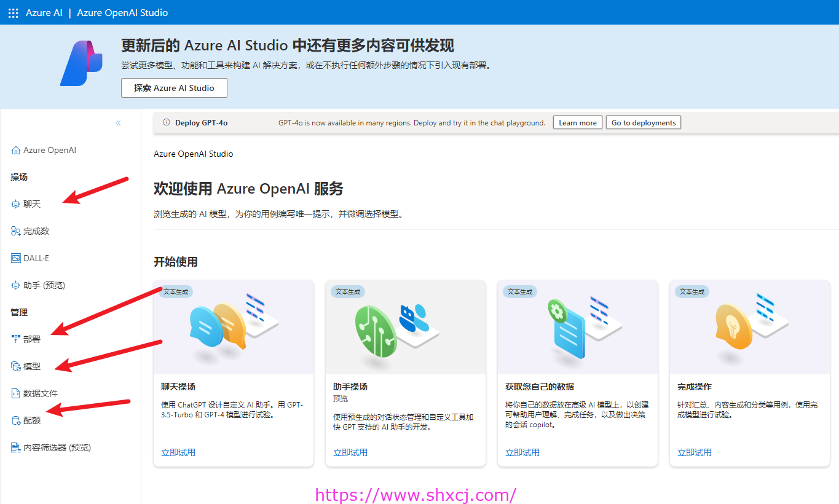The height and width of the screenshot is (504, 839).
Task: Click Azure OpenAI Studio in the header
Action: click(122, 12)
